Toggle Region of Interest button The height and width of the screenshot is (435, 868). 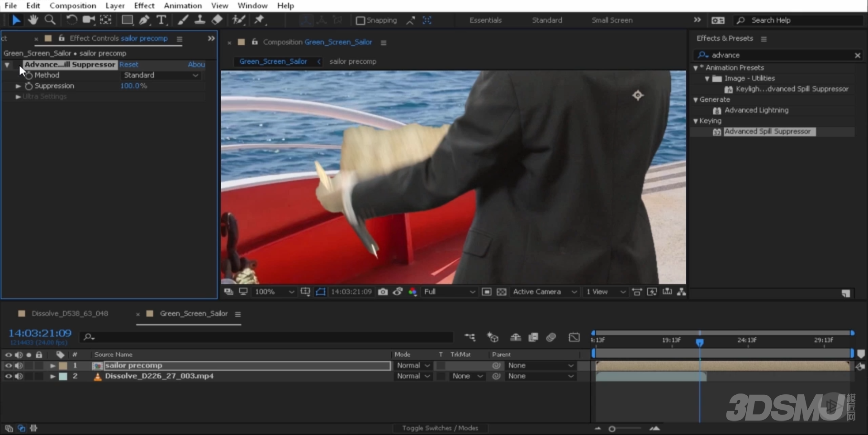(486, 292)
